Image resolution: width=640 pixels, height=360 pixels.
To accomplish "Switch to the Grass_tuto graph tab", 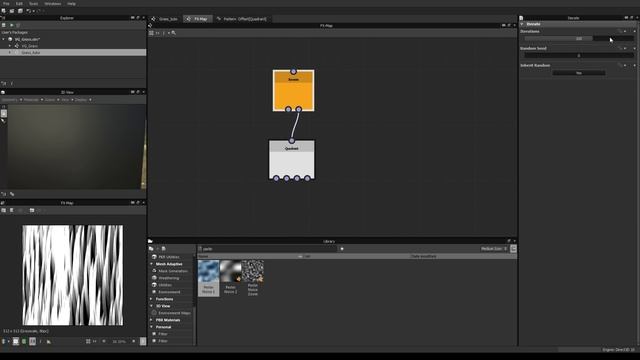I will click(165, 19).
